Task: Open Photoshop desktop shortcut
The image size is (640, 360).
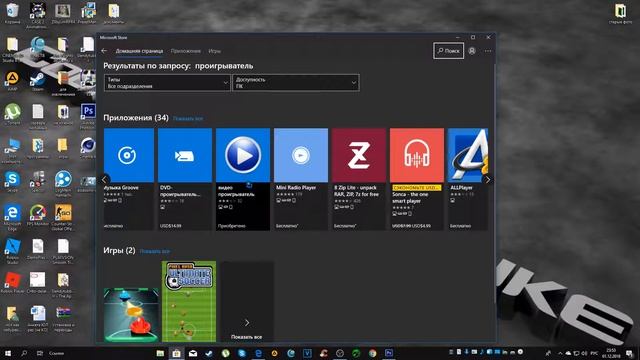Action: point(88,115)
